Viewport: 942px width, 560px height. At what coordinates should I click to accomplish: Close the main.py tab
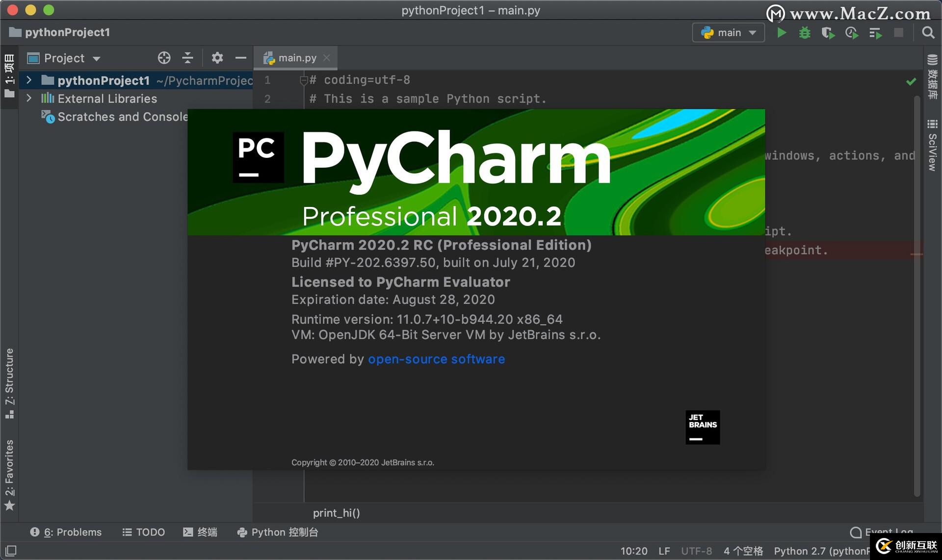pyautogui.click(x=327, y=57)
